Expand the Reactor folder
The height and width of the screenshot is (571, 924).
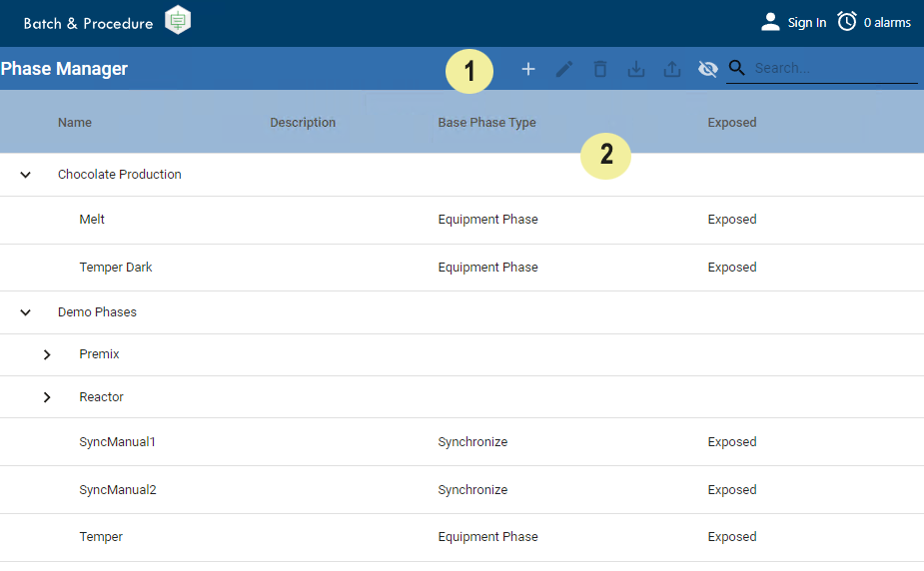click(x=47, y=397)
